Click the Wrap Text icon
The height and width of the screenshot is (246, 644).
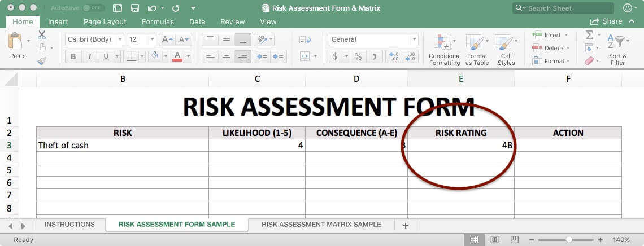[305, 39]
